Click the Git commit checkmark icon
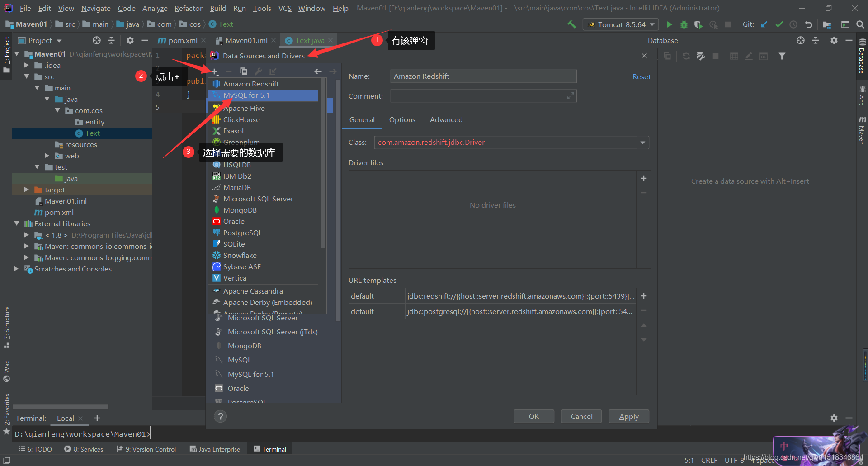 (779, 24)
